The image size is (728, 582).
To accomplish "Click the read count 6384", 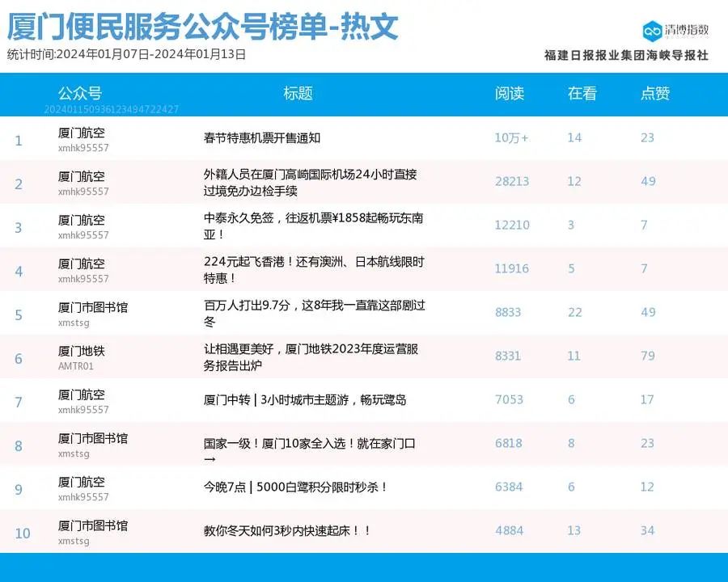I will pyautogui.click(x=509, y=487).
